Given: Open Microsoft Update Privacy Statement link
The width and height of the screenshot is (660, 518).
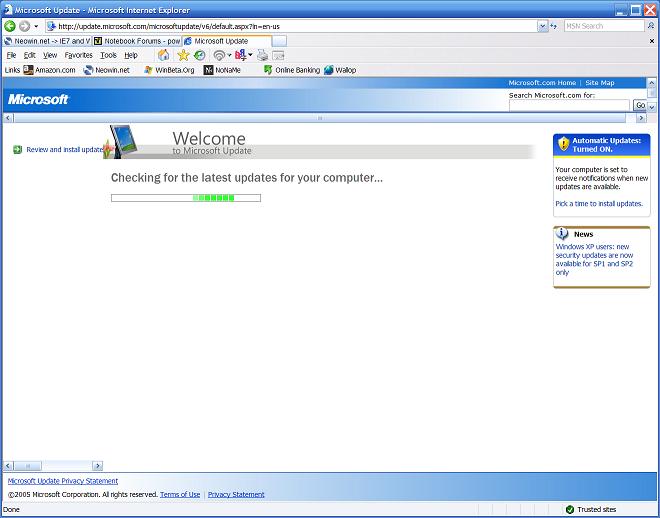Looking at the screenshot, I should click(x=63, y=481).
